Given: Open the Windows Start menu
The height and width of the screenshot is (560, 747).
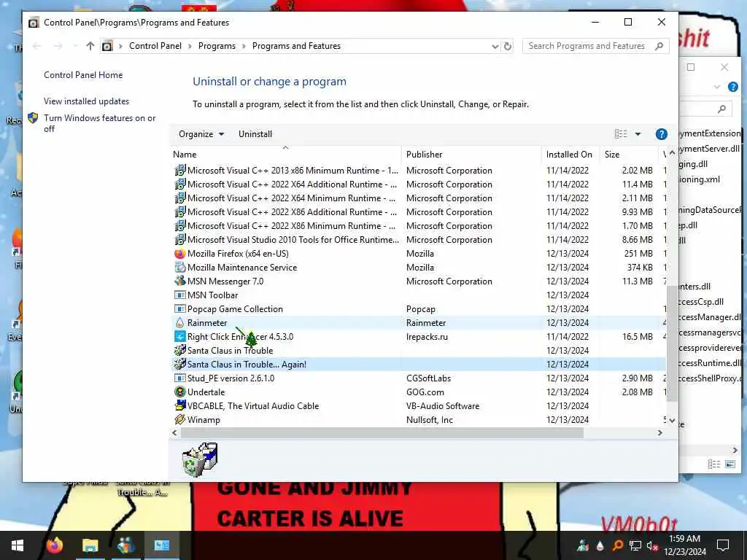Looking at the screenshot, I should [x=18, y=545].
